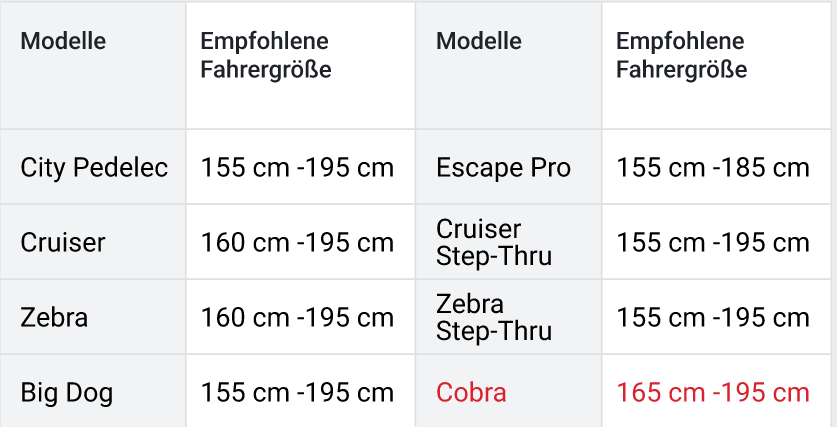Click the Fahrergröße header above City Pedelec's size
This screenshot has height=427, width=837.
point(265,56)
